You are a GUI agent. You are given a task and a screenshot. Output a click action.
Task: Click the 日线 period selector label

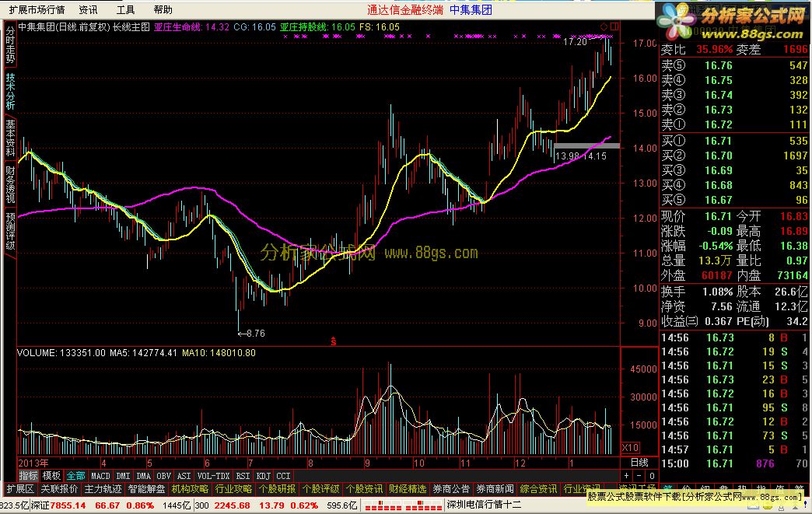639,462
